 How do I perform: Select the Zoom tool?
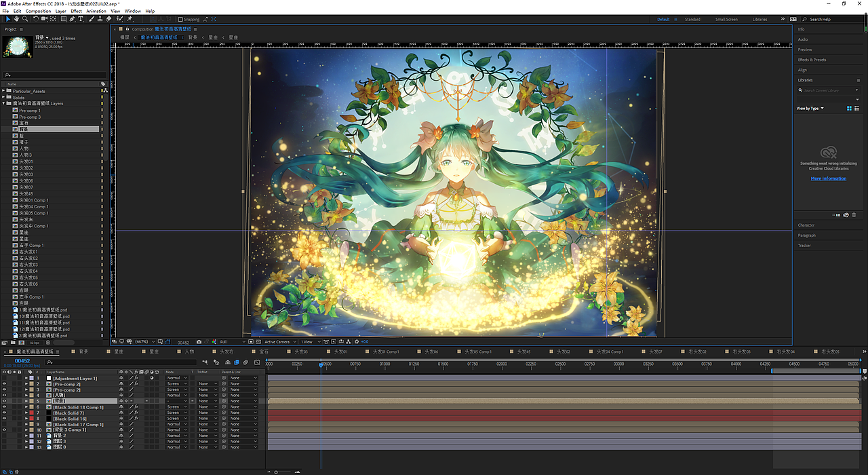tap(24, 19)
